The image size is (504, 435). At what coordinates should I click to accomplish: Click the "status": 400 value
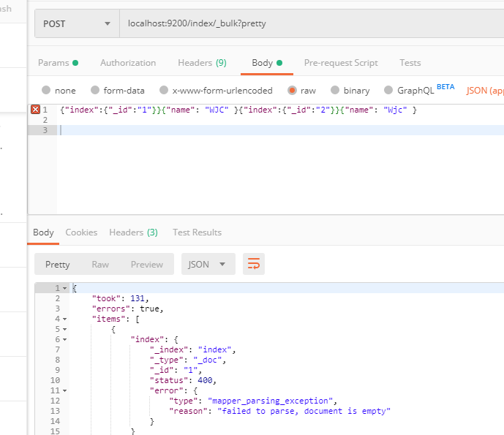(205, 380)
